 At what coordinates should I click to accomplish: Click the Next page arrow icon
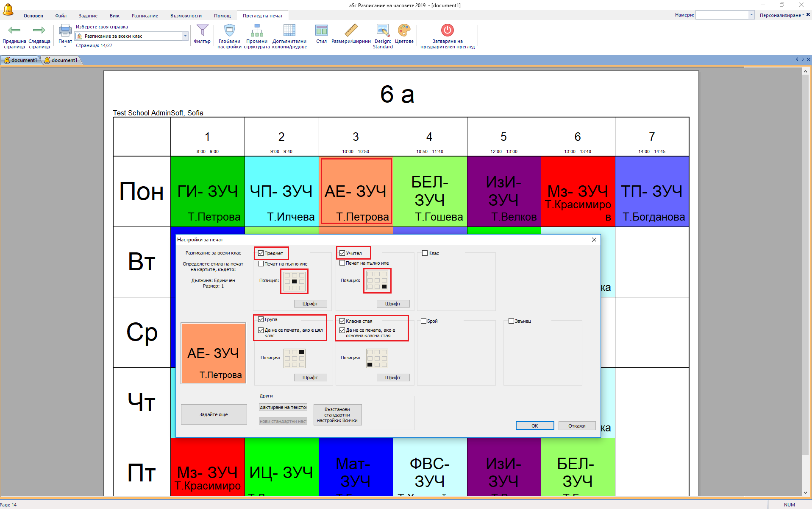tap(39, 30)
